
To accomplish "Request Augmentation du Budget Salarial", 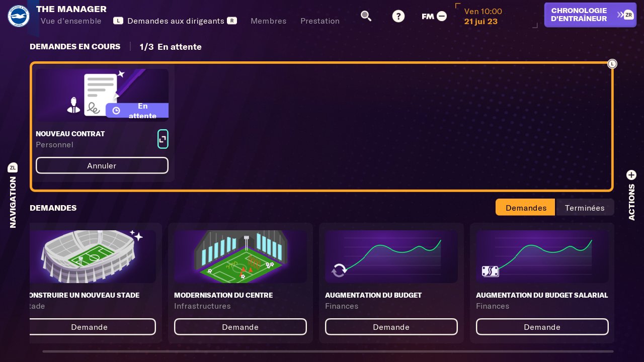I will point(542,327).
